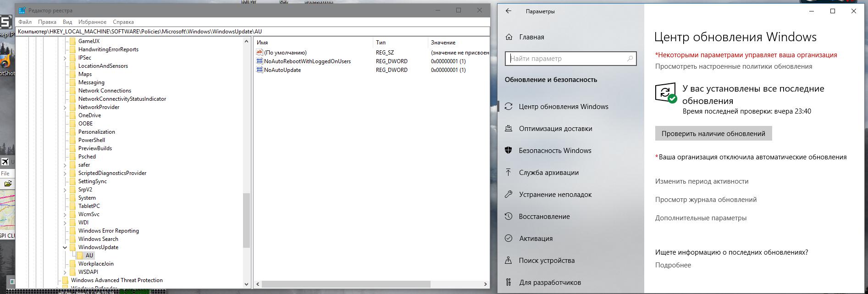The height and width of the screenshot is (294, 868).
Task: Click the NoAutoUpdate DWORD value icon
Action: point(260,70)
